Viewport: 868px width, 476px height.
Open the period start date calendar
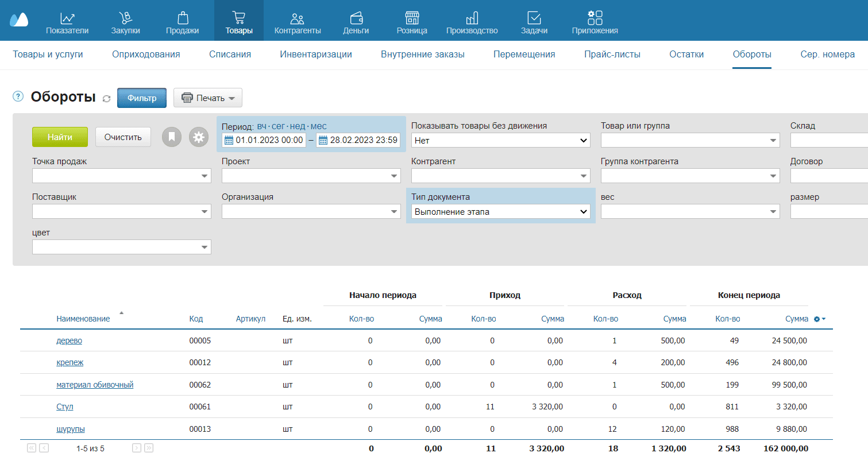coord(229,141)
